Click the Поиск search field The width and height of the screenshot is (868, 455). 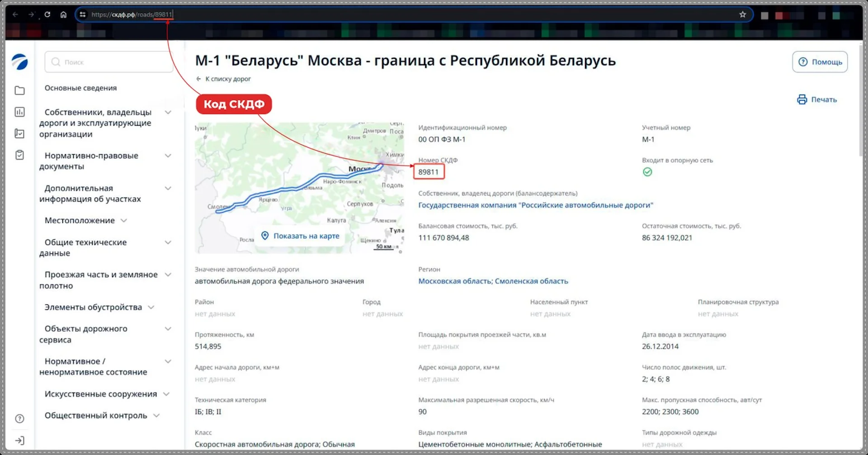(108, 62)
